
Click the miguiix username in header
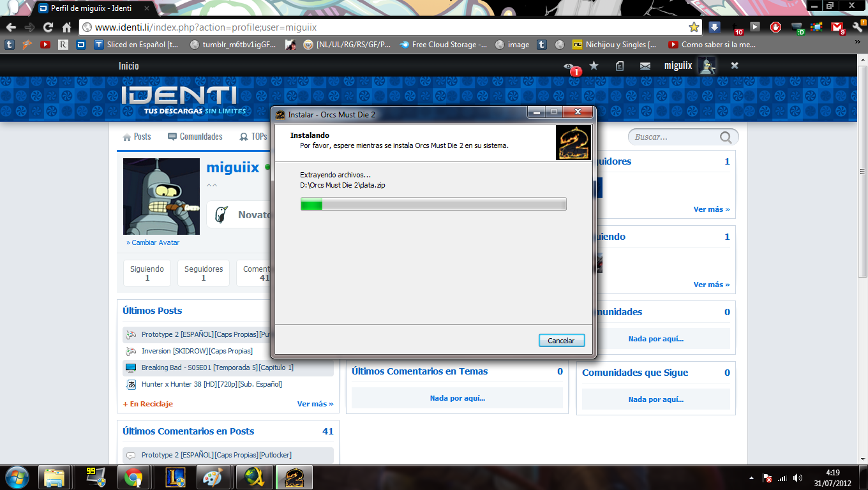tap(678, 66)
